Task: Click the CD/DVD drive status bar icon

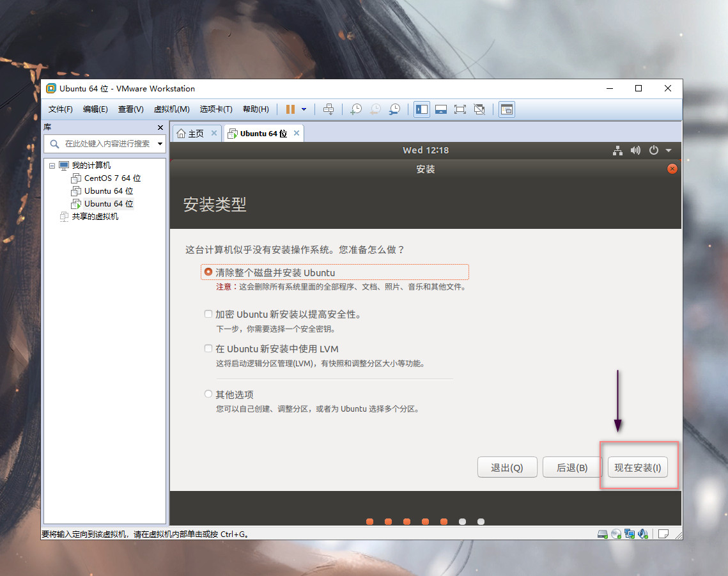Action: [x=616, y=534]
